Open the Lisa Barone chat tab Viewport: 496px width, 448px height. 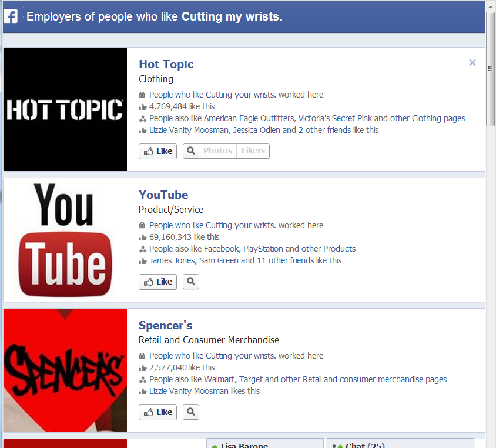coord(265,443)
